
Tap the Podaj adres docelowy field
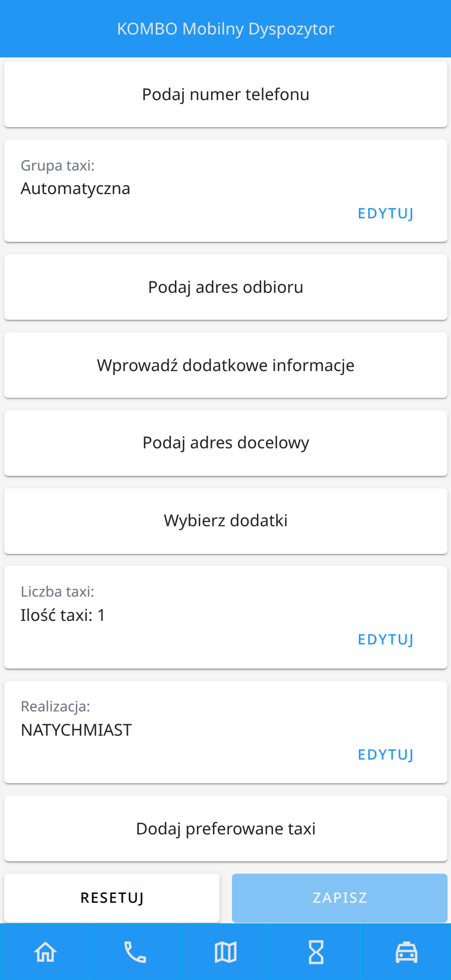(x=225, y=443)
